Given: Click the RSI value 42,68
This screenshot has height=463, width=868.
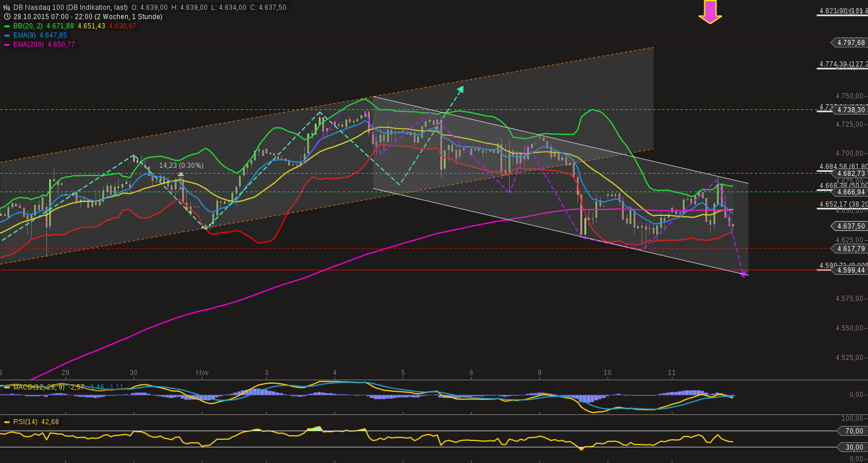Looking at the screenshot, I should coord(50,422).
